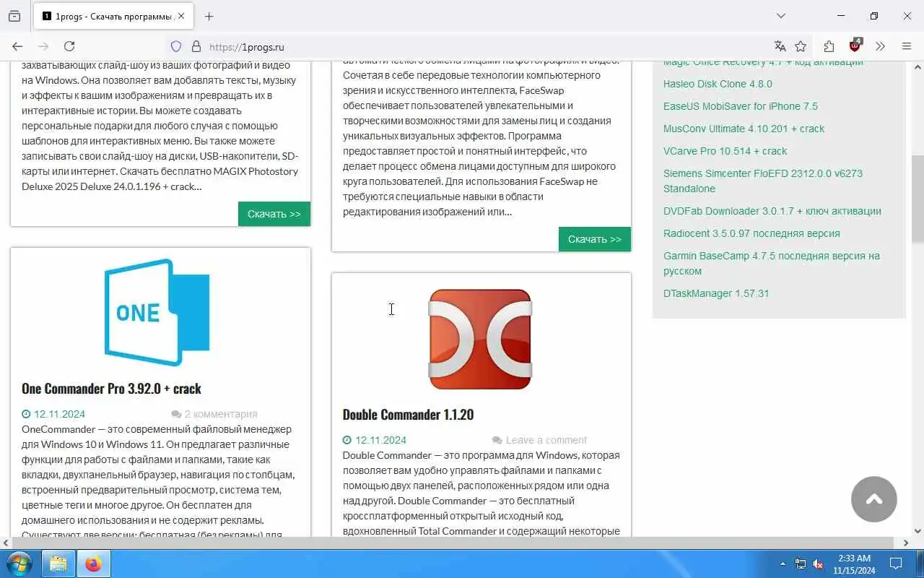Open the Extensions puzzle icon
Viewport: 924px width, 578px height.
click(x=829, y=46)
